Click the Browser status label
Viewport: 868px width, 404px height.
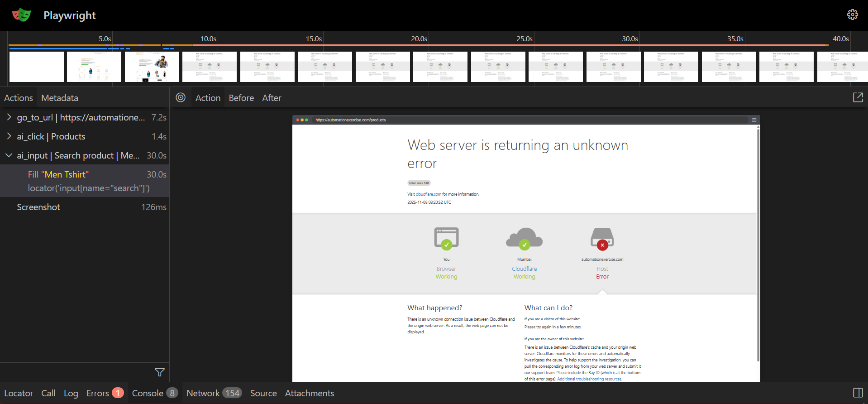click(446, 269)
